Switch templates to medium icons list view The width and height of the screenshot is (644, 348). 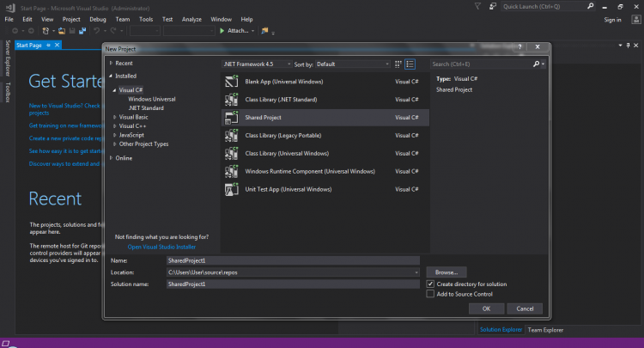coord(410,64)
